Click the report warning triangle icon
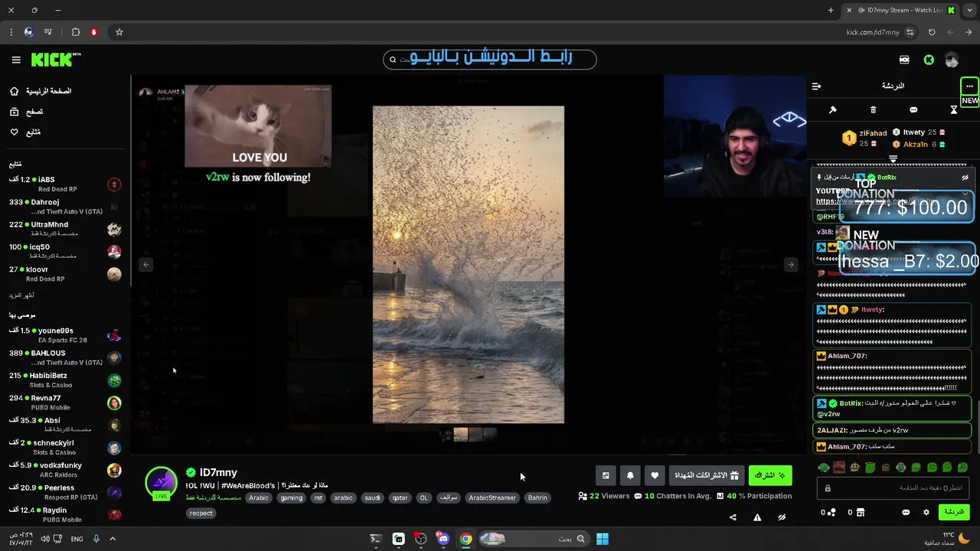This screenshot has height=551, width=980. 757,517
